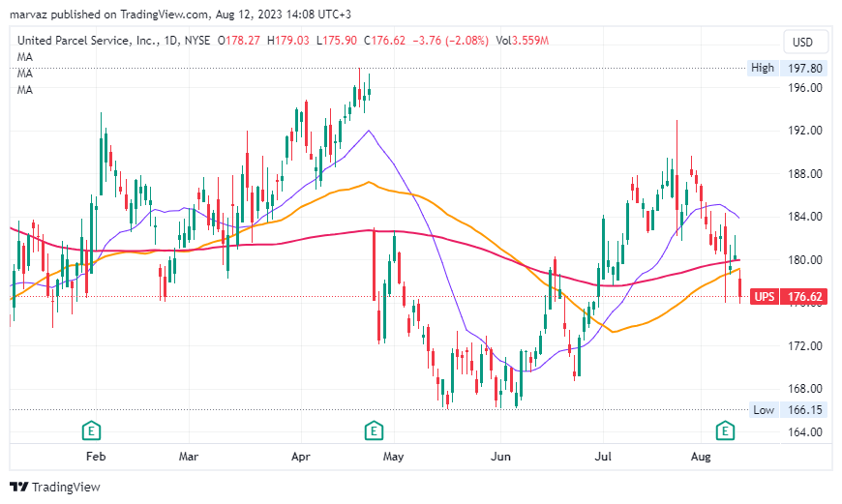This screenshot has height=504, width=842.
Task: Click the Mar label on time axis
Action: click(x=189, y=457)
